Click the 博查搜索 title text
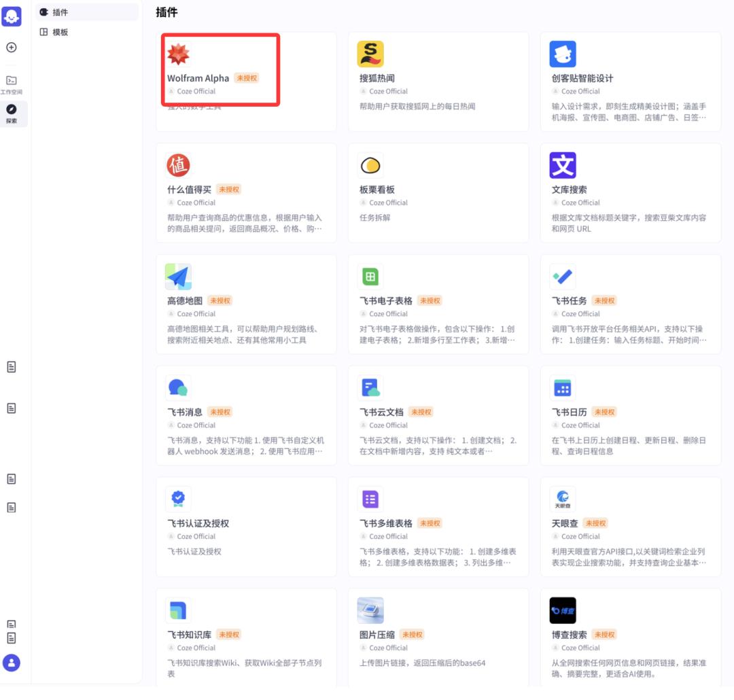This screenshot has width=734, height=700. pyautogui.click(x=570, y=635)
